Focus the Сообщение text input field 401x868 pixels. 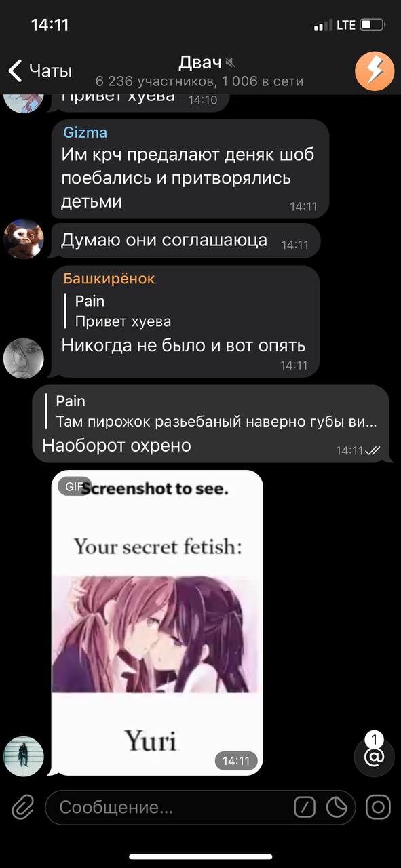point(170,808)
